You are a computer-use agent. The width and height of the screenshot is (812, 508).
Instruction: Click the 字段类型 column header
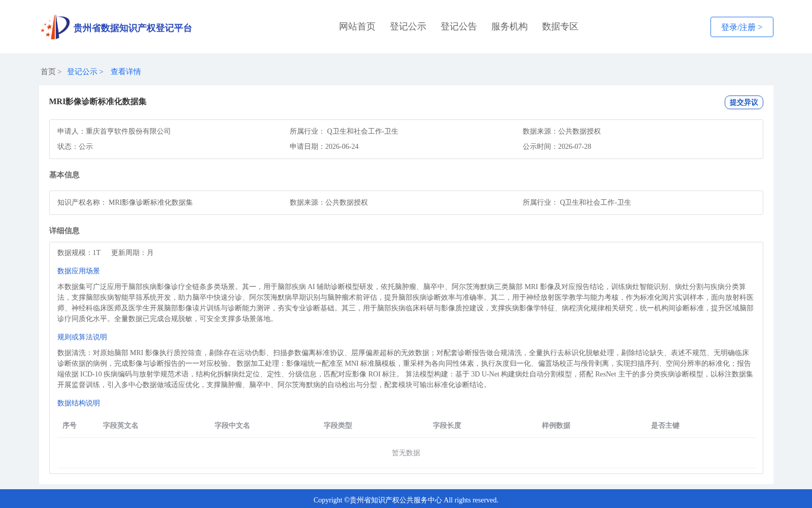(x=338, y=425)
